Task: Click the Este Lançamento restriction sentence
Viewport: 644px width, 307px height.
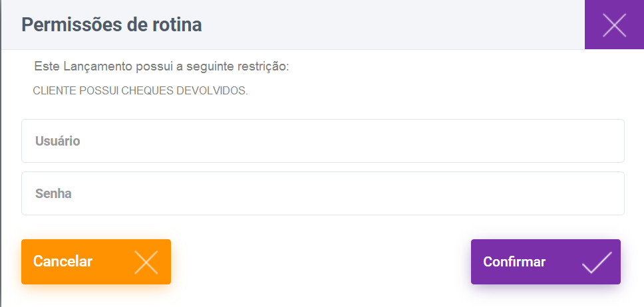Action: coord(162,67)
